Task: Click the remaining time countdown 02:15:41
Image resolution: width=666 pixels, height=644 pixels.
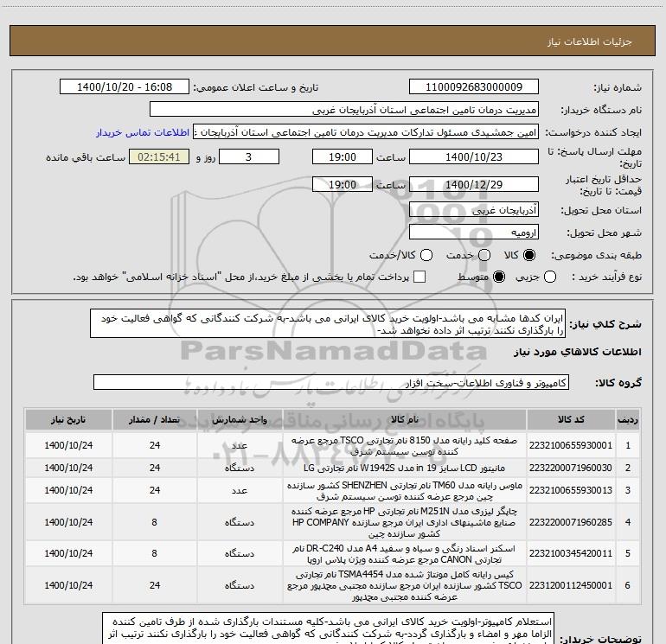Action: point(159,156)
